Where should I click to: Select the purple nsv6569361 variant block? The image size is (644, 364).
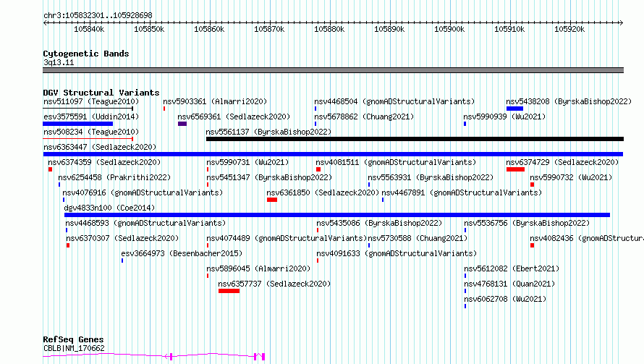[x=182, y=124]
